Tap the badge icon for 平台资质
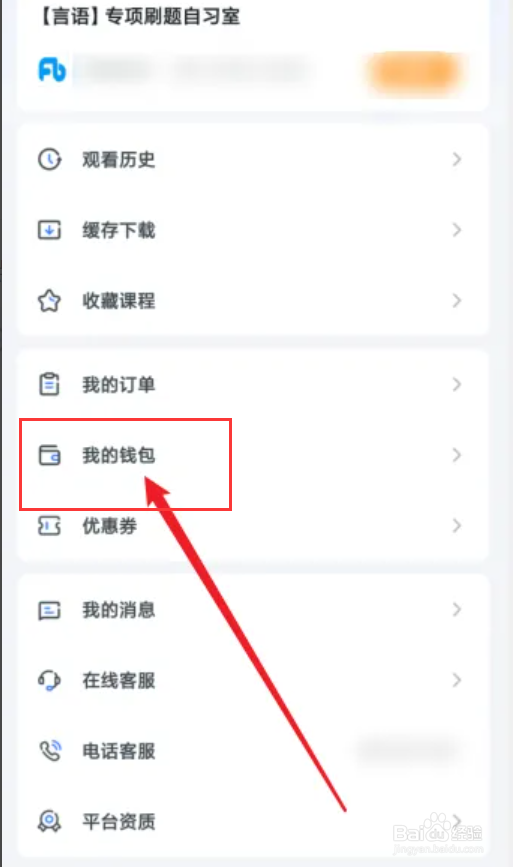 tap(49, 821)
